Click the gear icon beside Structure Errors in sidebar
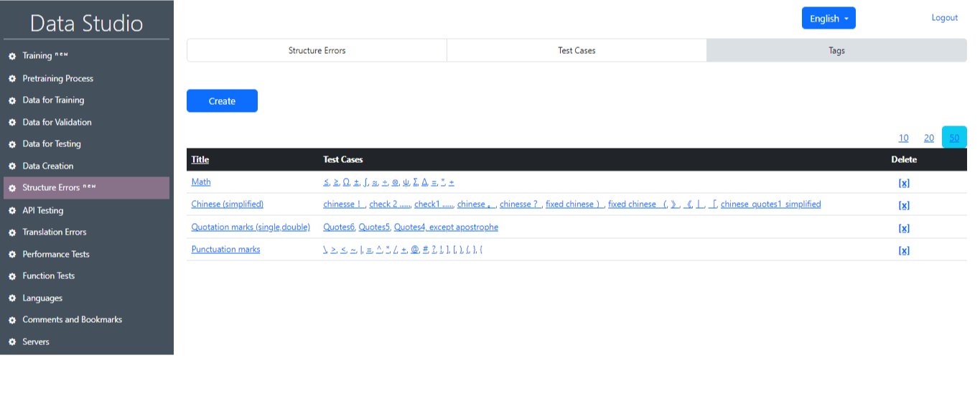 click(x=12, y=188)
